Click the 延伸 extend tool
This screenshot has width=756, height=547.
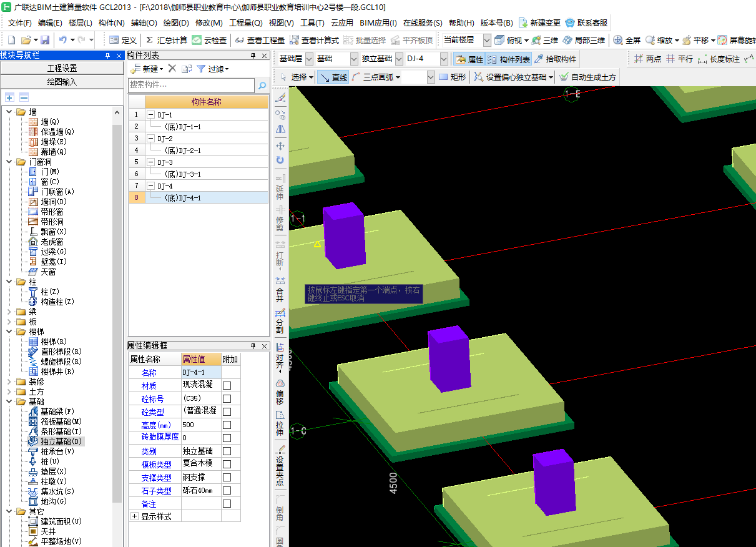(x=280, y=187)
